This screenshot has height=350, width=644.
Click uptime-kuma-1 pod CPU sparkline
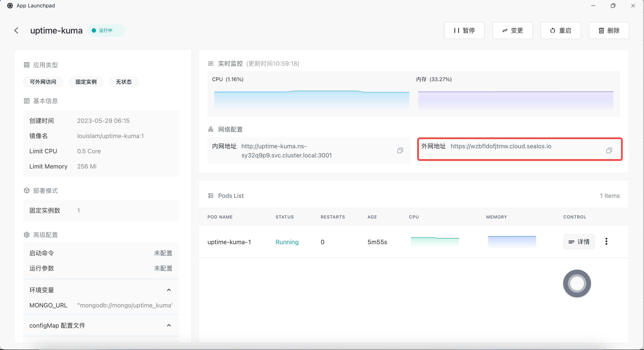coord(435,242)
